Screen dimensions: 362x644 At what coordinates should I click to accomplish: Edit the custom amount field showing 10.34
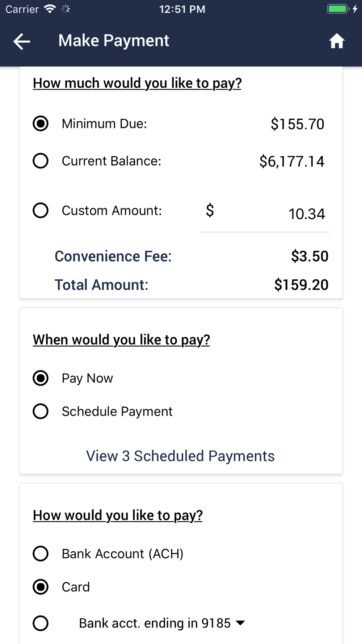(264, 214)
